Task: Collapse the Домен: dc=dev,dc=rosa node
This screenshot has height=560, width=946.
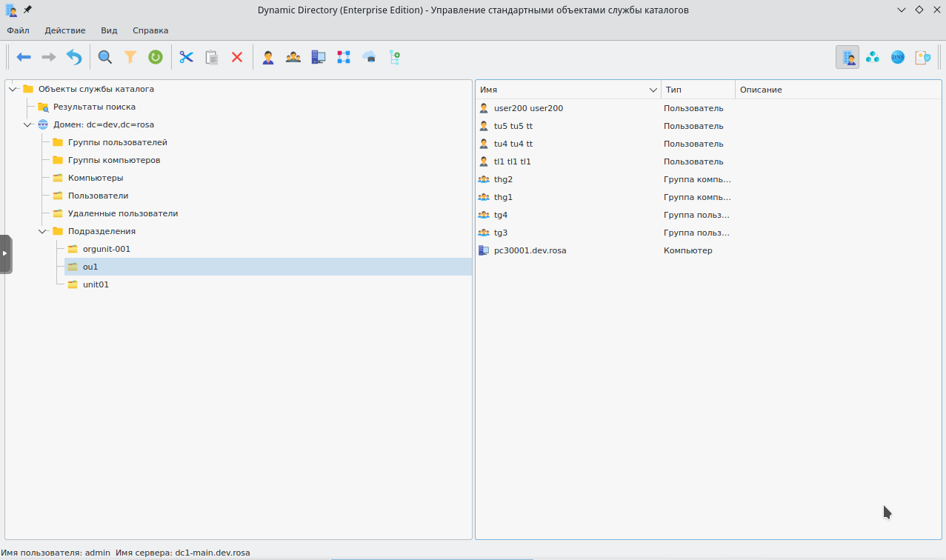Action: tap(28, 124)
